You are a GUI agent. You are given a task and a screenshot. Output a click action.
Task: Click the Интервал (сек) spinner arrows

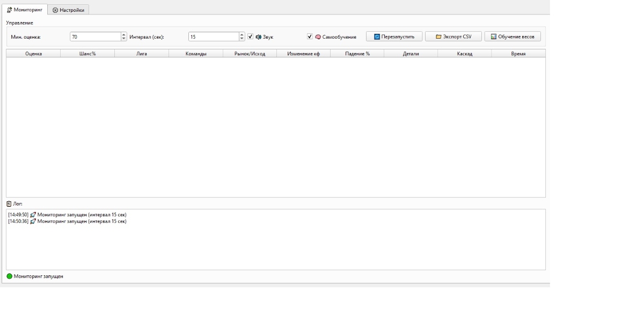241,37
